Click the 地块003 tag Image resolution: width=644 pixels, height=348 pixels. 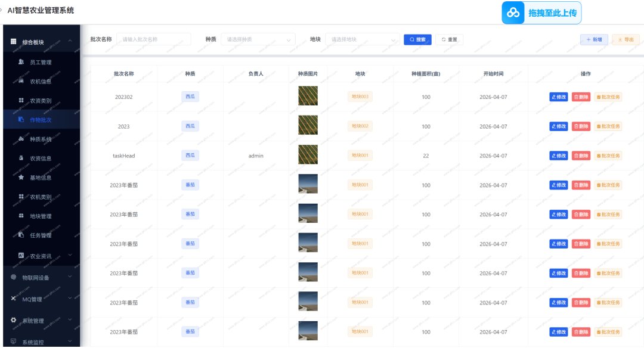tap(360, 97)
